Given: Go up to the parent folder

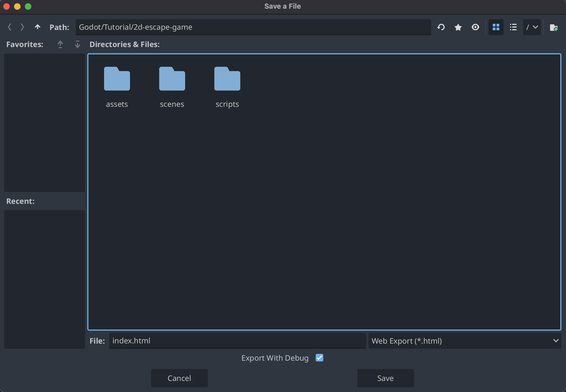Looking at the screenshot, I should click(x=38, y=27).
